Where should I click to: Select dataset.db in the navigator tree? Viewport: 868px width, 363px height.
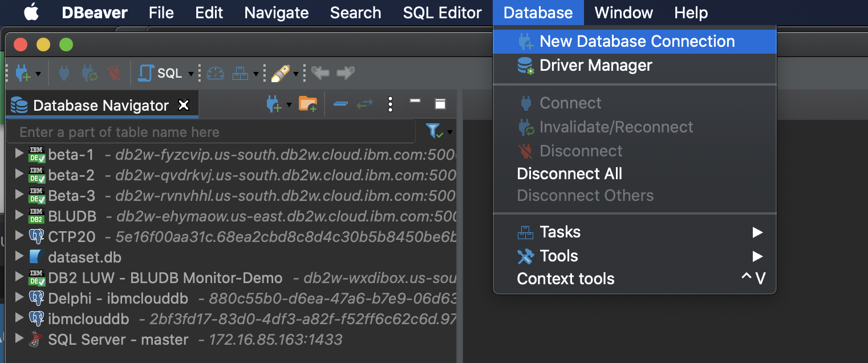tap(231, 257)
